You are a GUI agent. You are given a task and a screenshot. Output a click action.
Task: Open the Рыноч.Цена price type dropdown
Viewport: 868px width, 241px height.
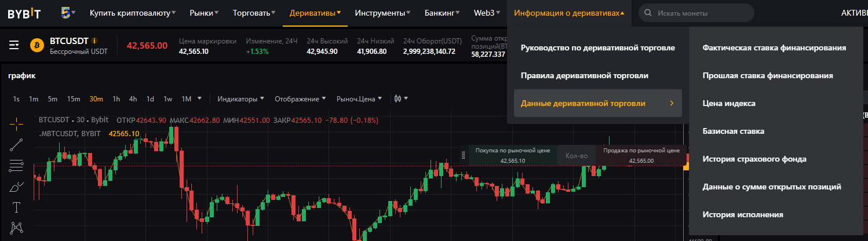[359, 98]
